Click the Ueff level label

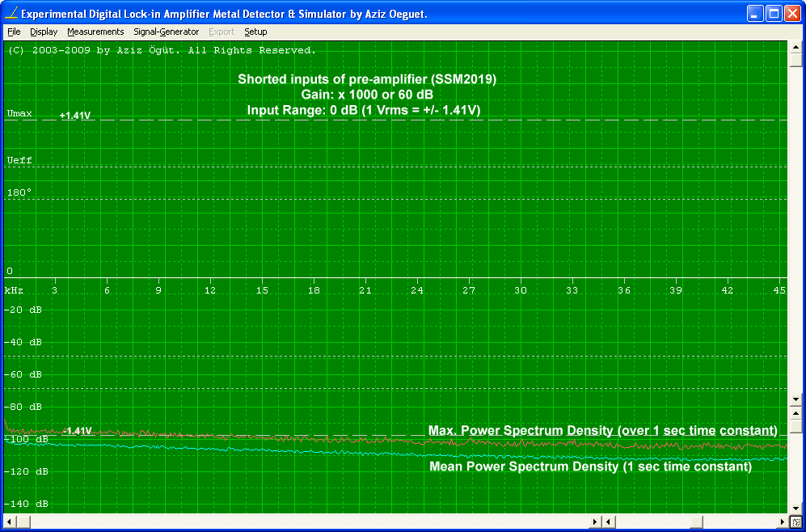click(19, 160)
